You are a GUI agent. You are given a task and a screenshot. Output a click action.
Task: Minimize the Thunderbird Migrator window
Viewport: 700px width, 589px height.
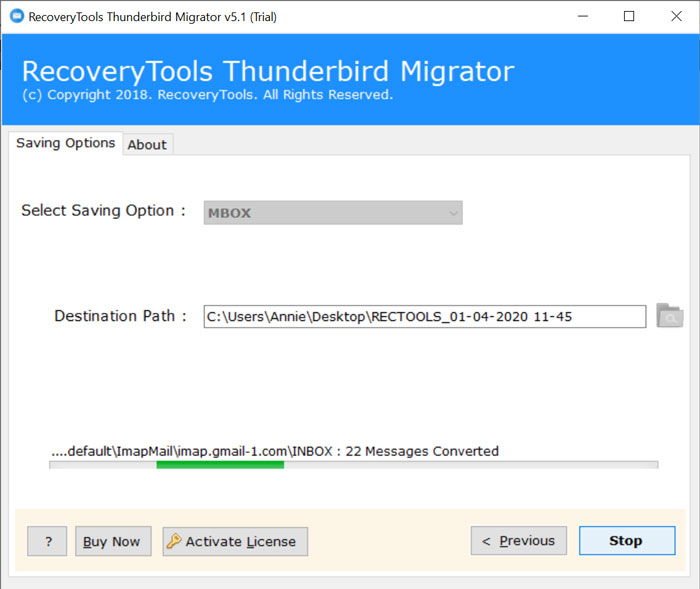point(583,17)
